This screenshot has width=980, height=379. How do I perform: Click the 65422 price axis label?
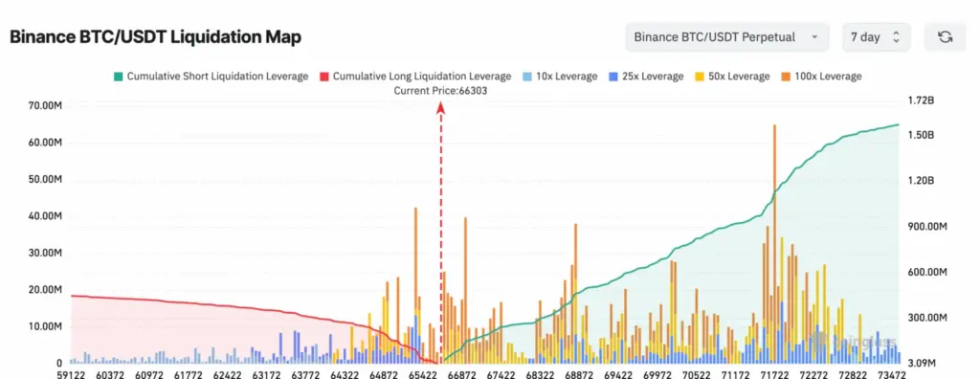[423, 374]
